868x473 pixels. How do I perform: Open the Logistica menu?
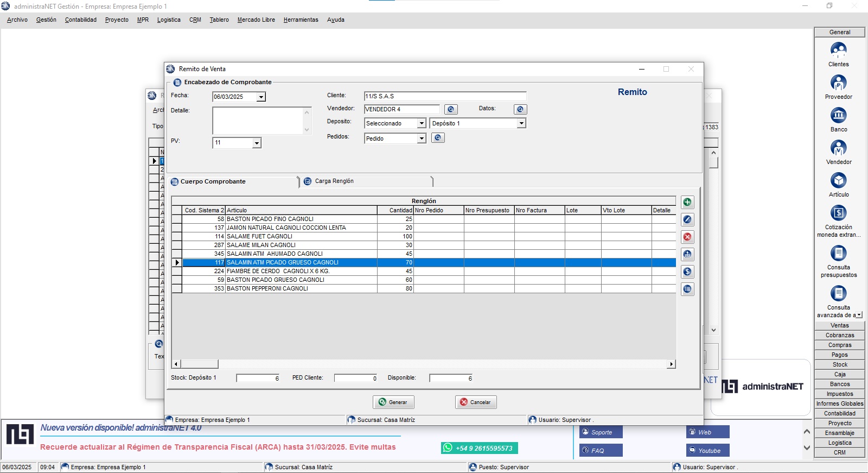pyautogui.click(x=169, y=20)
